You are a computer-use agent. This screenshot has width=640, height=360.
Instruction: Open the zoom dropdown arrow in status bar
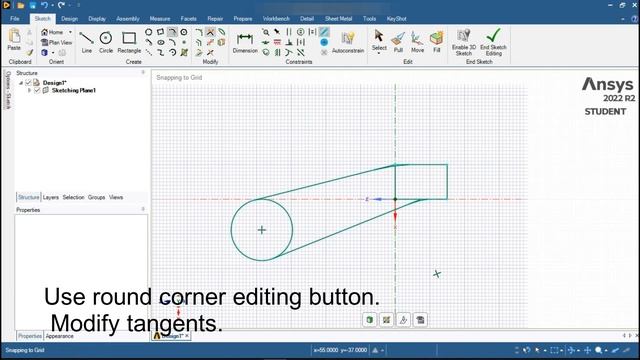[x=606, y=351]
